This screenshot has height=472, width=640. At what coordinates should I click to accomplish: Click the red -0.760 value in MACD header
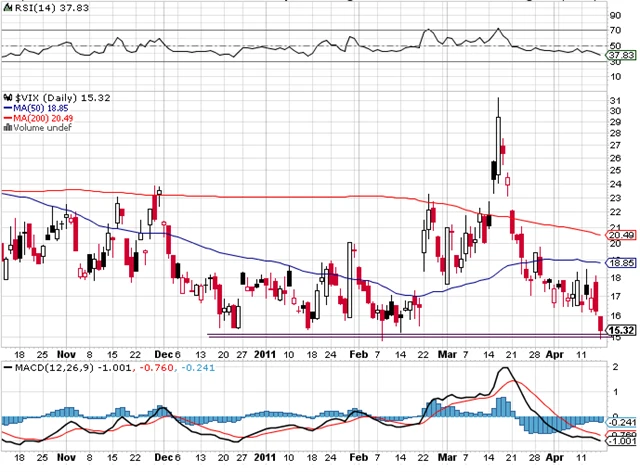point(157,367)
